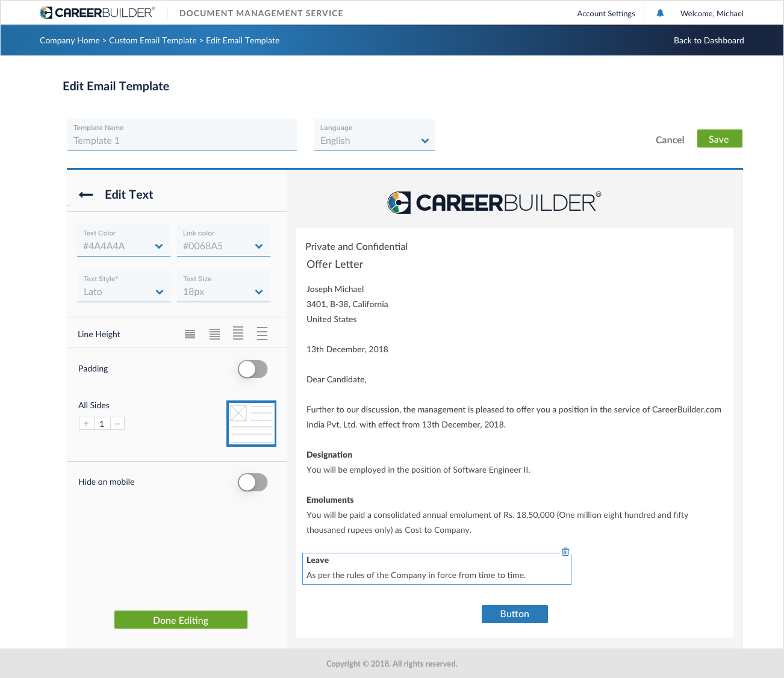Delete the Leave text block via trash icon
This screenshot has width=784, height=678.
tap(565, 552)
